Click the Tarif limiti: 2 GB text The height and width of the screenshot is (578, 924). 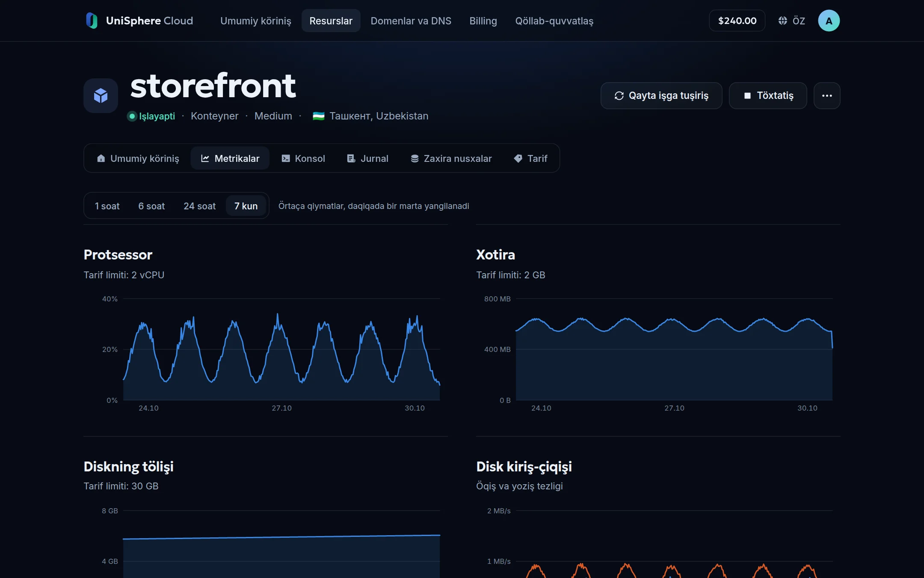tap(511, 275)
